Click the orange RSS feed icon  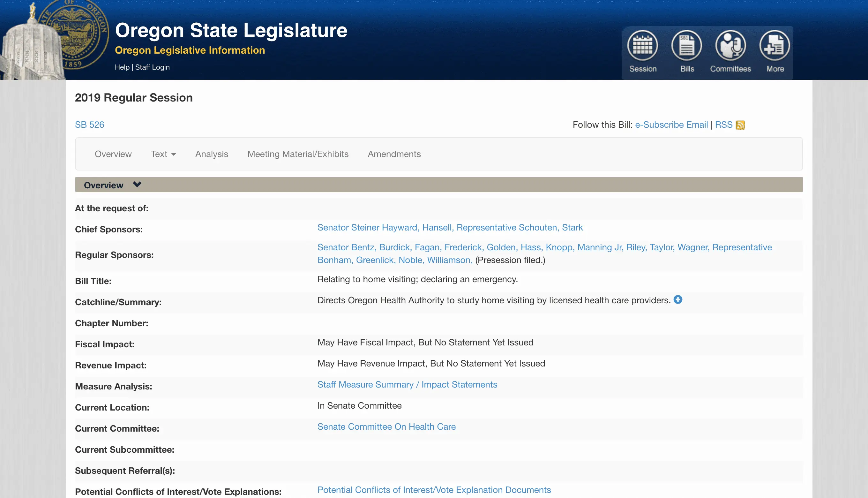tap(740, 125)
